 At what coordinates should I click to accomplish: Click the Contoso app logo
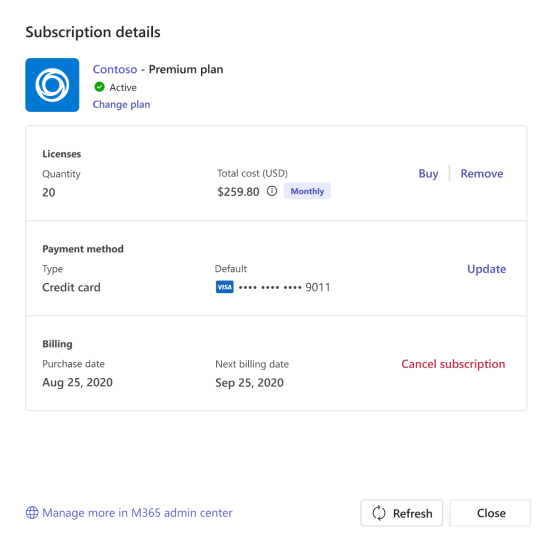pos(52,85)
